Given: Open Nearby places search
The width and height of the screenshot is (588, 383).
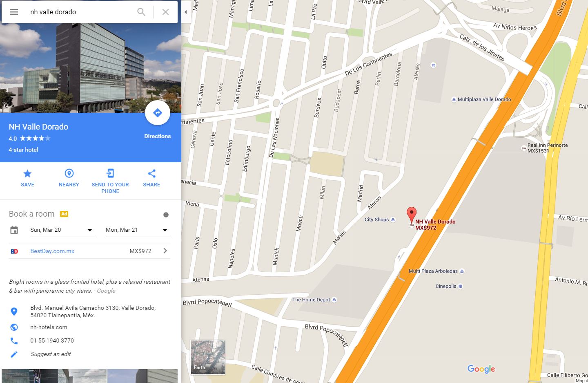Looking at the screenshot, I should pos(69,179).
